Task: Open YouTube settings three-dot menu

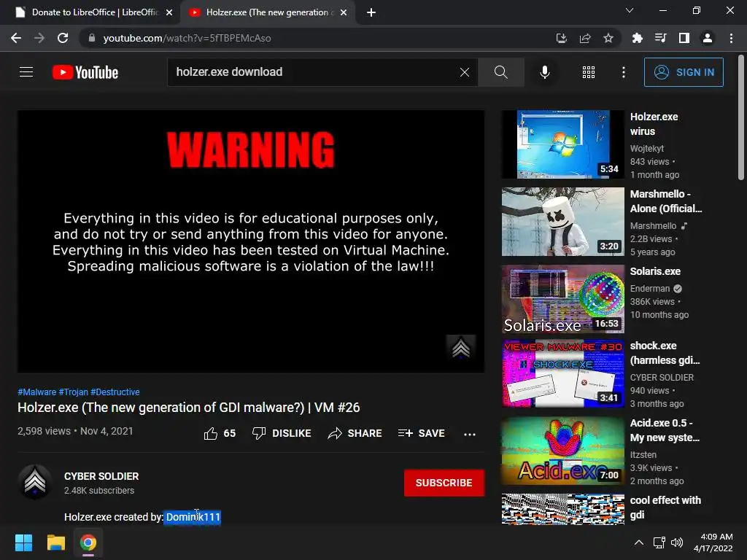Action: pos(623,72)
